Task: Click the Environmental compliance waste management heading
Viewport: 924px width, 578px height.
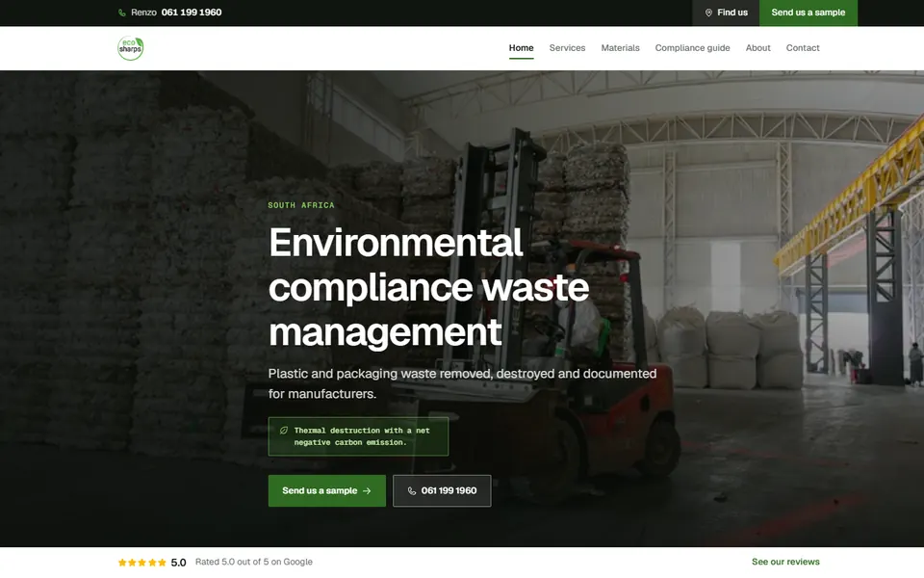Action: pyautogui.click(x=428, y=287)
